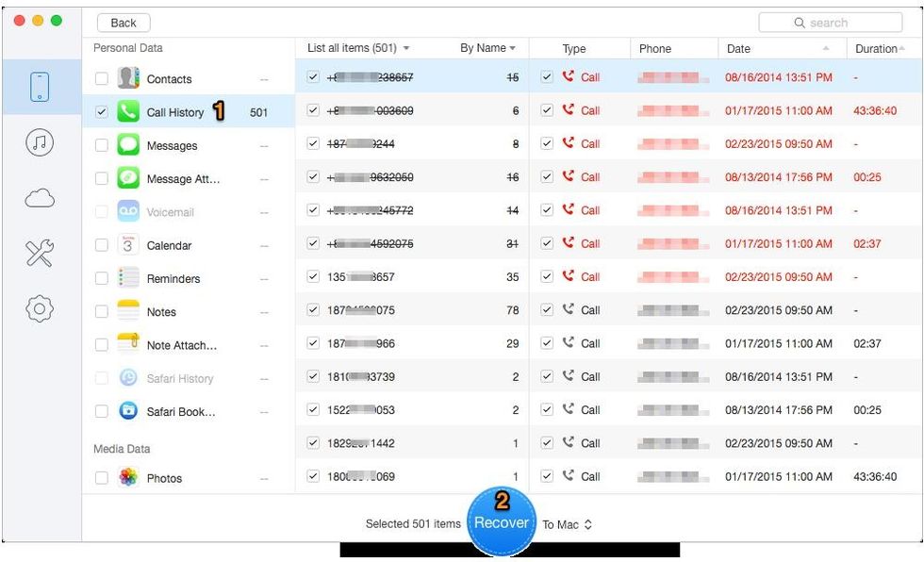Change the To Mac destination dropdown
Viewport: 924px width, 562px height.
[567, 524]
